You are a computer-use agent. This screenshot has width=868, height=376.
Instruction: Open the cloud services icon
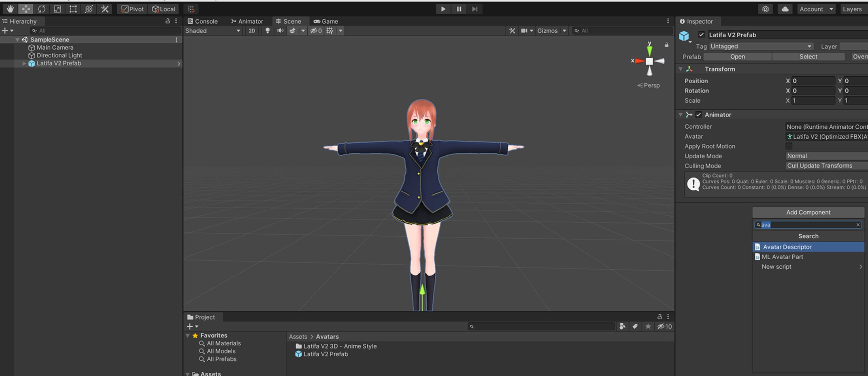tap(785, 9)
